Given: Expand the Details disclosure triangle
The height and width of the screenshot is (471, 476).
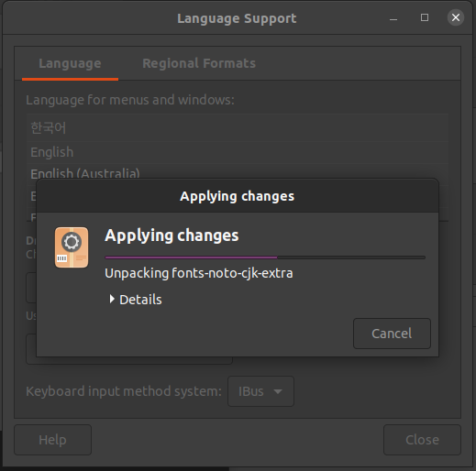Looking at the screenshot, I should [x=112, y=299].
